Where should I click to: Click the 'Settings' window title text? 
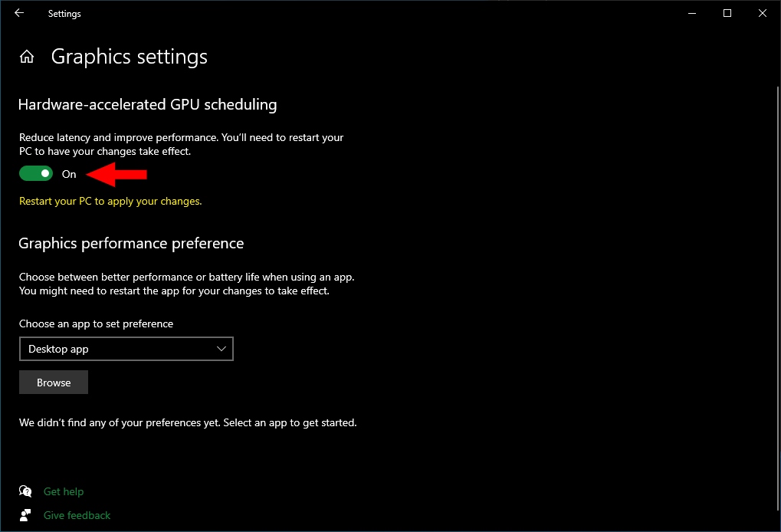tap(64, 14)
